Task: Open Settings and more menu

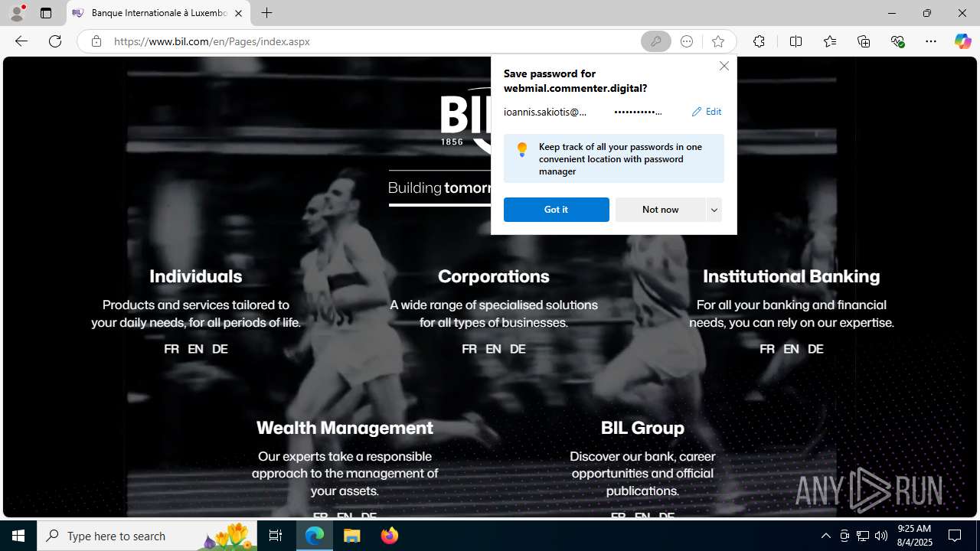Action: [x=931, y=41]
